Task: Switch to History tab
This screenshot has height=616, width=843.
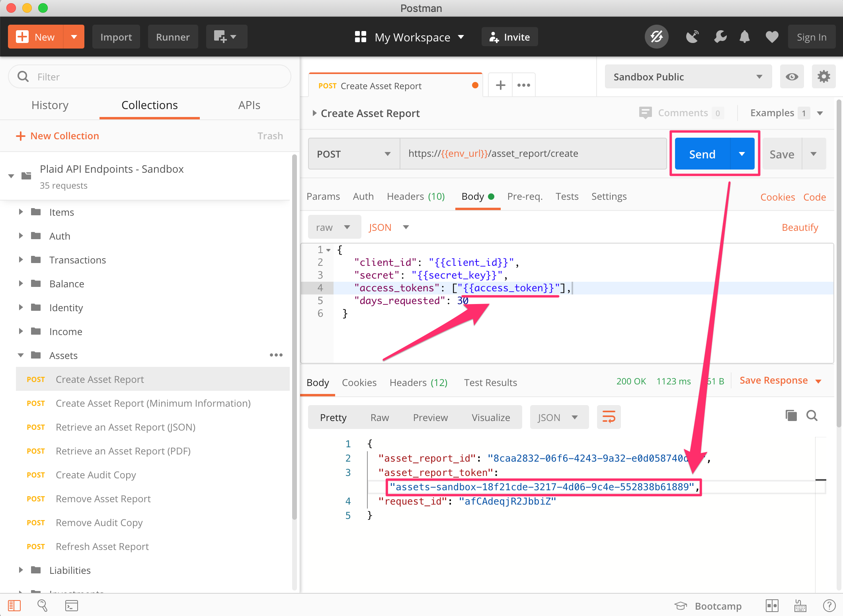Action: pos(50,105)
